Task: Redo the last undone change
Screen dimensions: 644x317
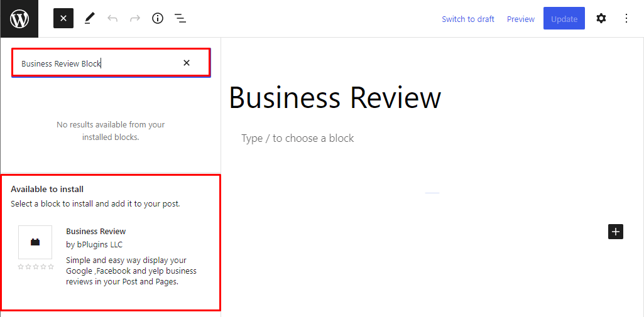Action: tap(135, 18)
